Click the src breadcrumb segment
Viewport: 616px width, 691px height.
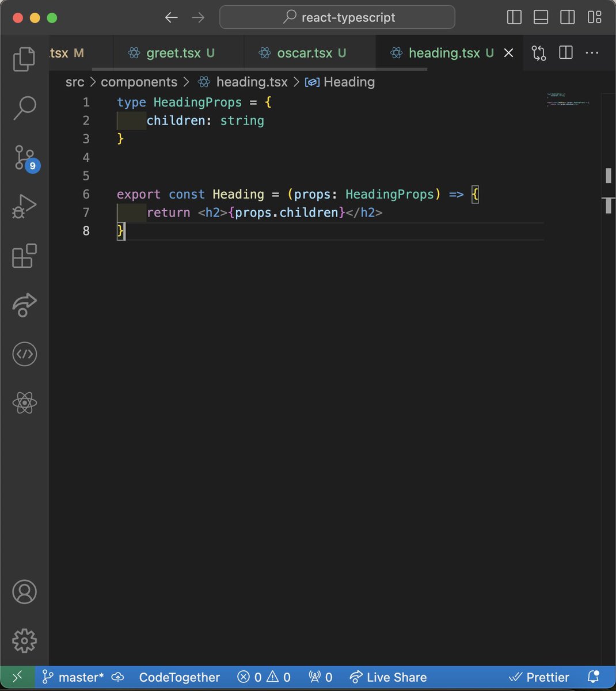click(75, 82)
